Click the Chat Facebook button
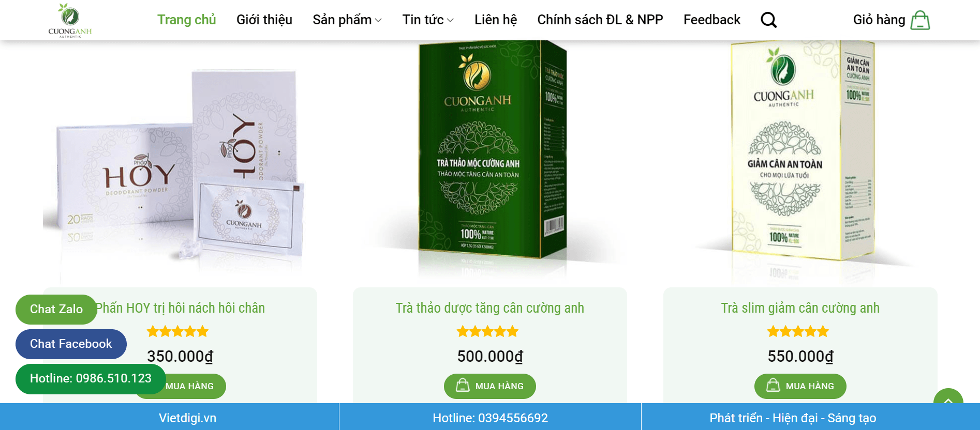 coord(71,344)
